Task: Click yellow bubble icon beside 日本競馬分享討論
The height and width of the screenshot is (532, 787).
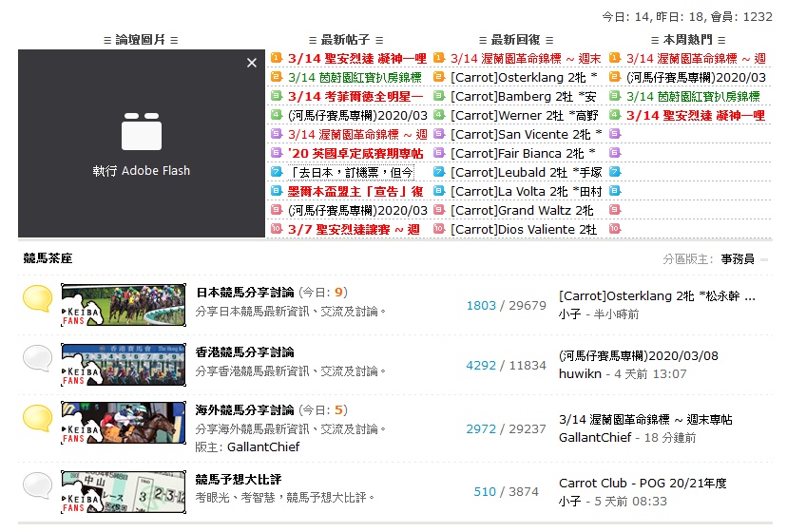Action: (38, 298)
